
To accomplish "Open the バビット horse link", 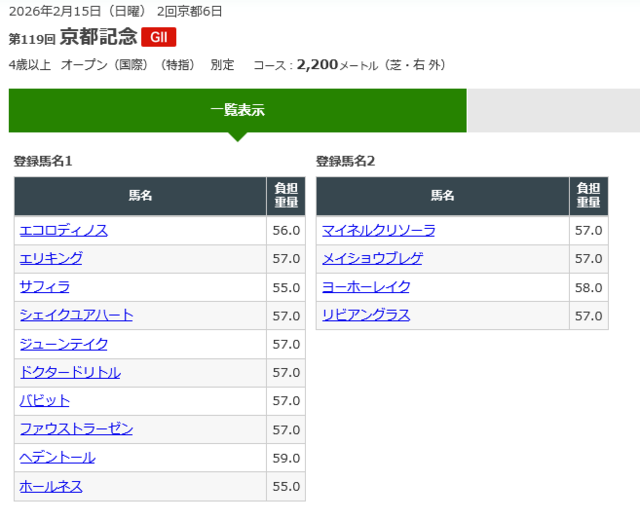I will pos(45,400).
